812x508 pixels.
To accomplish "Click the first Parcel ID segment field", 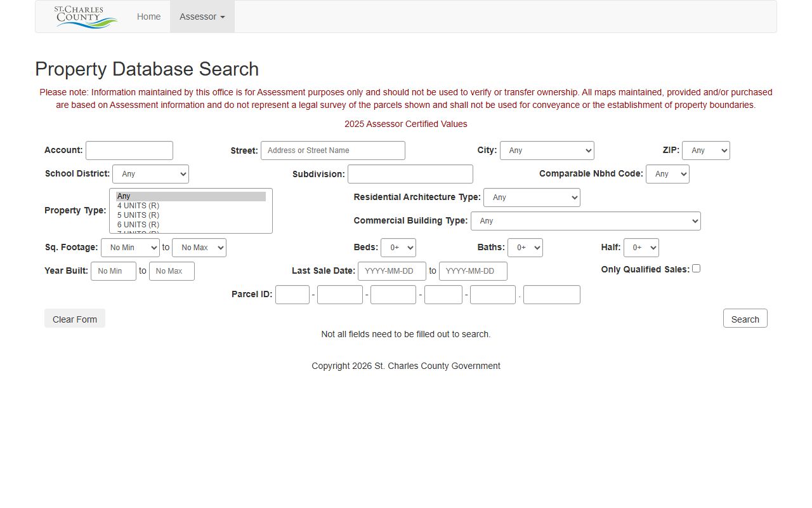I will click(x=292, y=295).
